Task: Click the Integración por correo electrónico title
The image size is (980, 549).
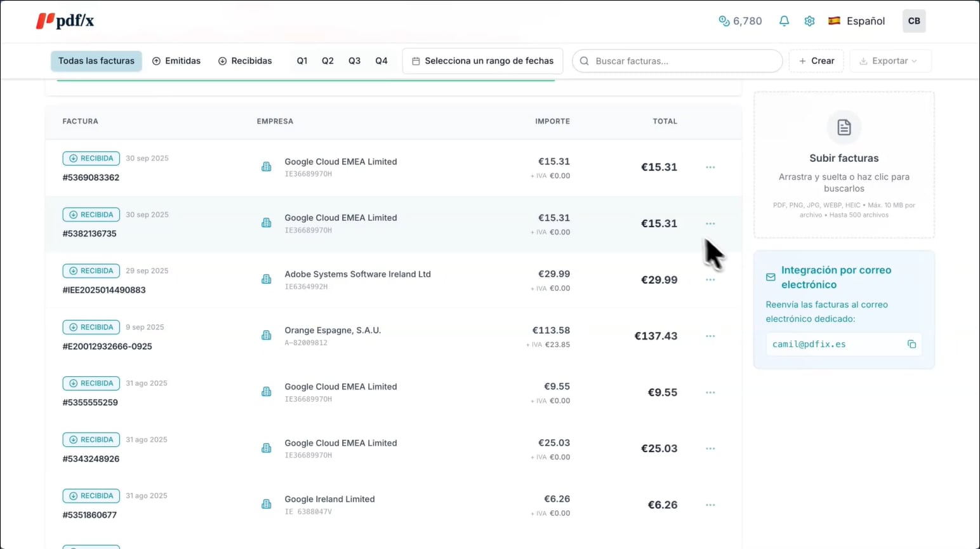Action: coord(836,277)
